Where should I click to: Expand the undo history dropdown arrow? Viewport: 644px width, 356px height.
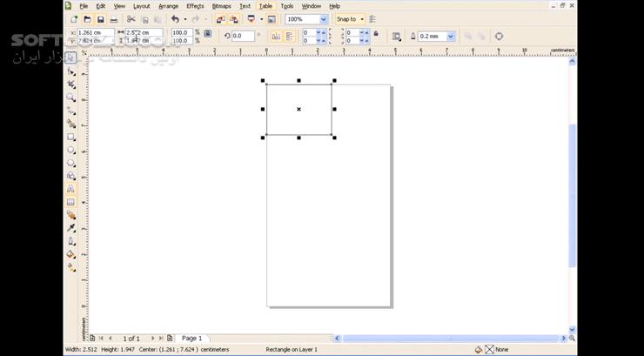tap(184, 19)
